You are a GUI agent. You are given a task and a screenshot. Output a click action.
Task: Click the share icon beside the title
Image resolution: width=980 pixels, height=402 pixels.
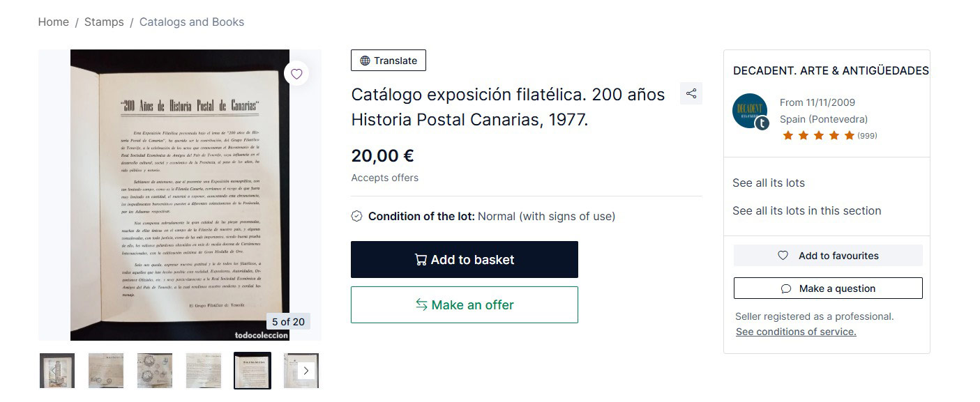click(x=691, y=93)
